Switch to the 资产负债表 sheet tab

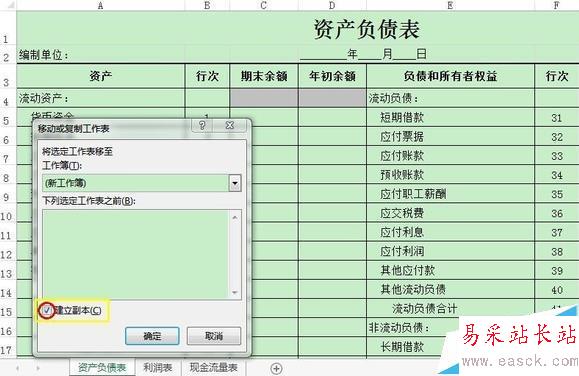(x=102, y=368)
